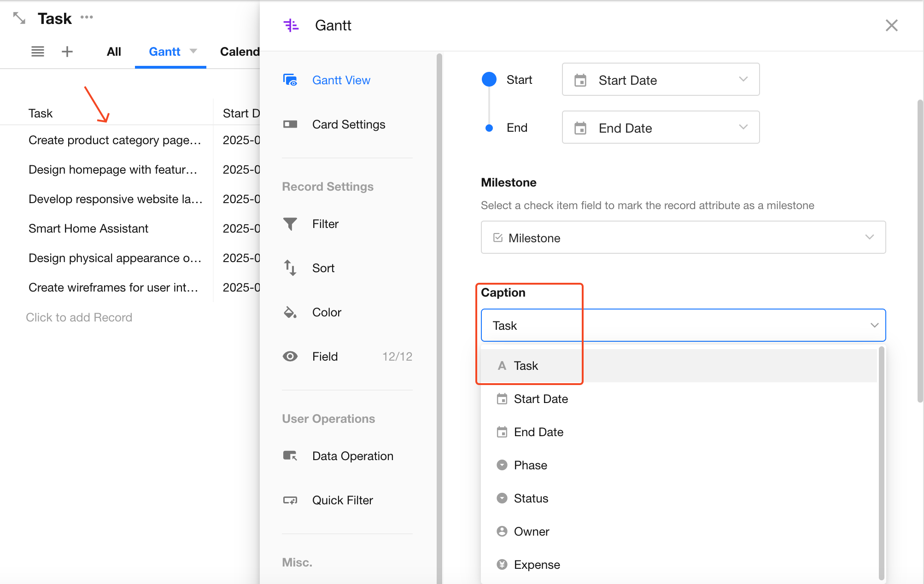Click the Gantt View icon in sidebar

(x=290, y=80)
